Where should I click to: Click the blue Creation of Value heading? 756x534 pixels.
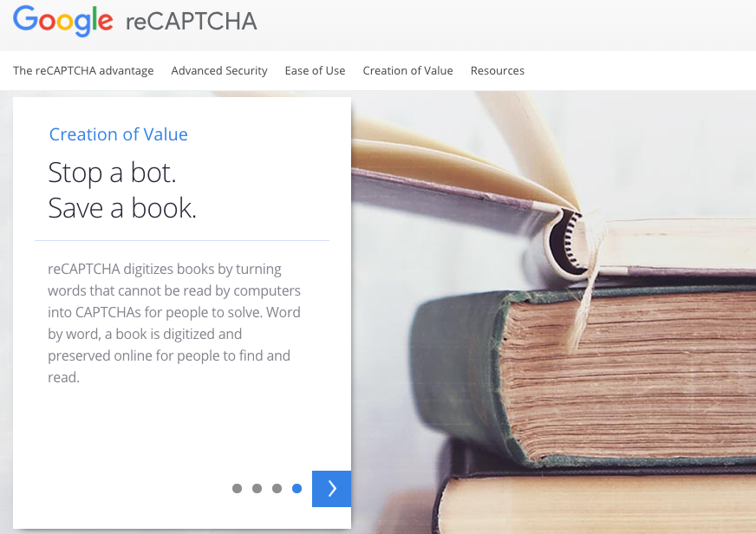point(119,134)
